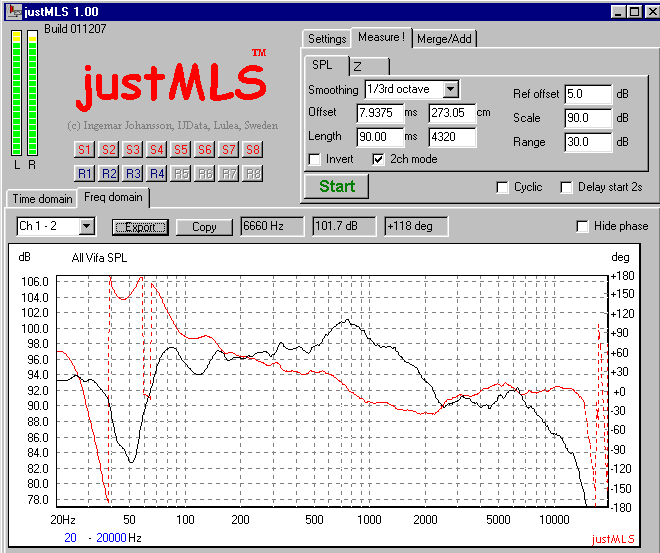Viewport: 660px width, 553px height.
Task: Click the Export button
Action: [x=140, y=227]
